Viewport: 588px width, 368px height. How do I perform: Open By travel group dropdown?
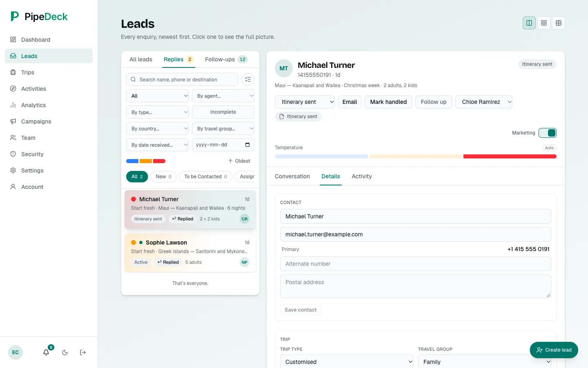[223, 128]
